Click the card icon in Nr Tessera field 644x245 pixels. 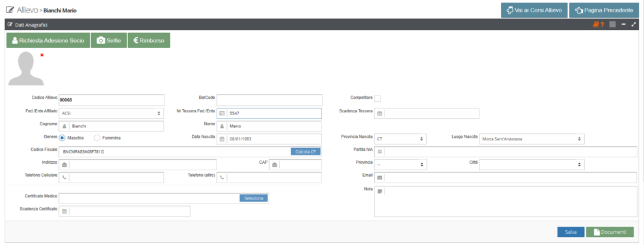(x=222, y=113)
